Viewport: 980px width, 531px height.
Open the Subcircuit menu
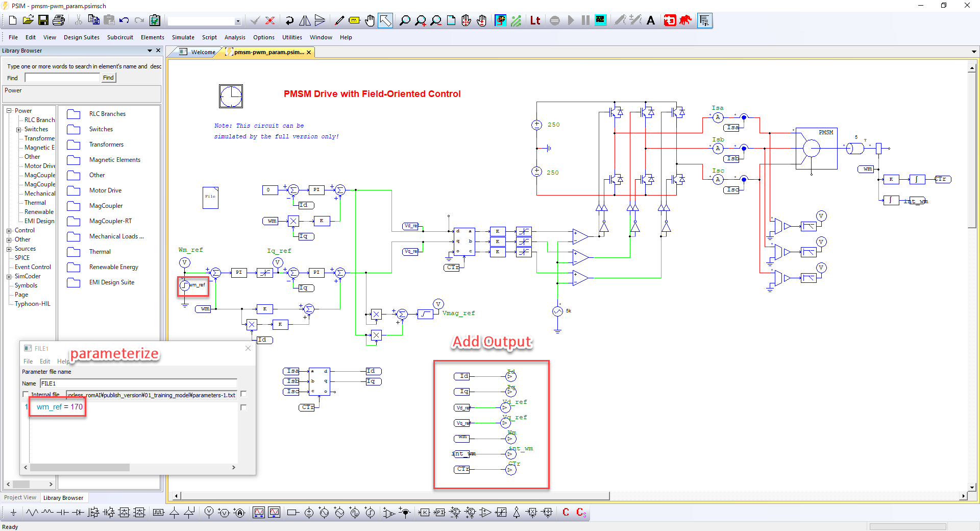(x=120, y=37)
